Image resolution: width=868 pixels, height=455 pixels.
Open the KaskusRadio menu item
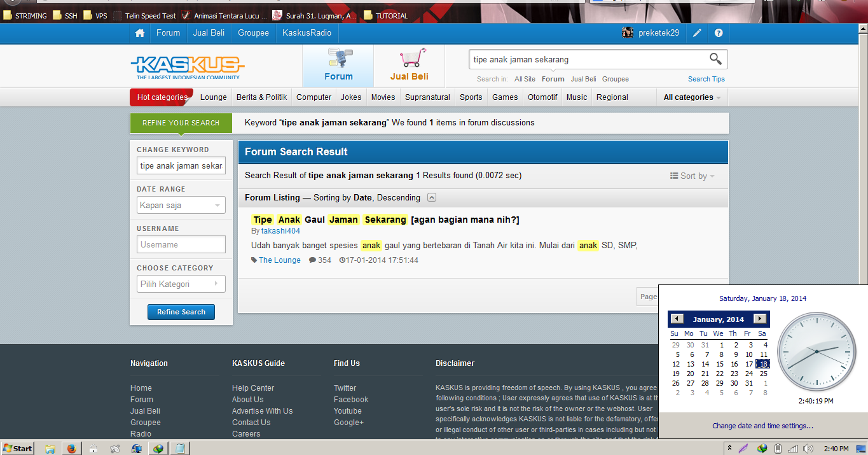(307, 33)
